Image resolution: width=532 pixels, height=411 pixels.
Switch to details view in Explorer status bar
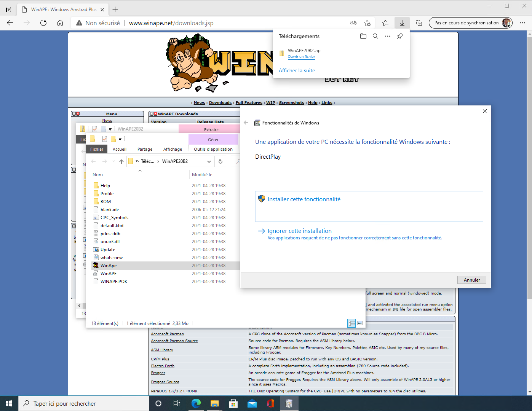(x=351, y=323)
